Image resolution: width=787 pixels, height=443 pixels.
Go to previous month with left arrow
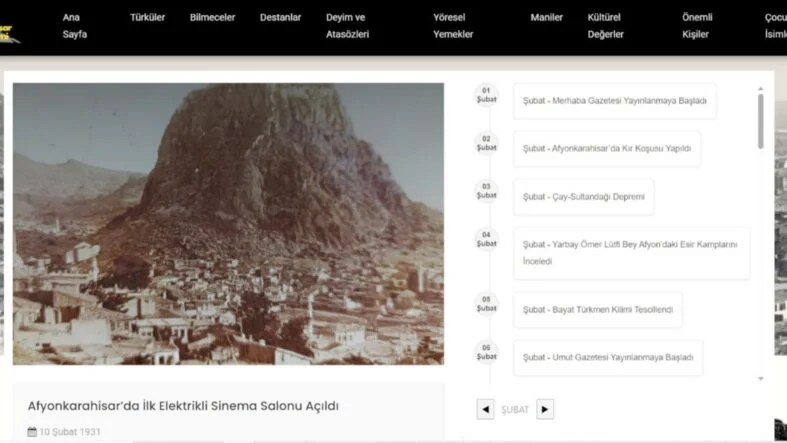pyautogui.click(x=485, y=409)
